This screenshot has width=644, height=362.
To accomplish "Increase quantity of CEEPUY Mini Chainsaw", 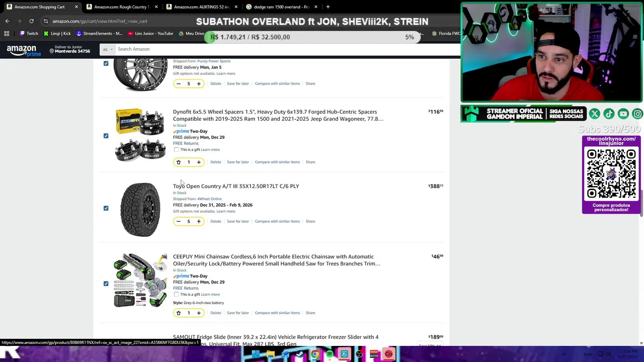I will pyautogui.click(x=199, y=313).
